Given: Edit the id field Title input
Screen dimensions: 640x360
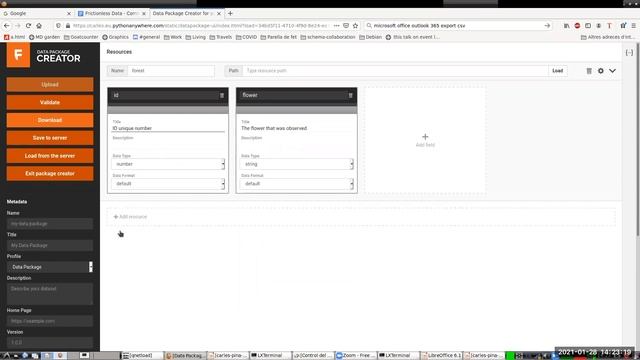Looking at the screenshot, I should click(168, 128).
